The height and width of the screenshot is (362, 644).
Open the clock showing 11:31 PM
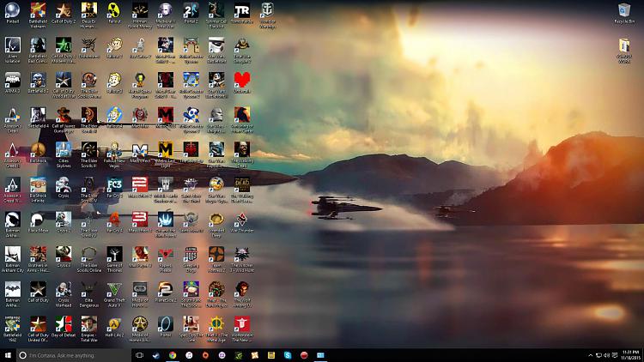630,355
